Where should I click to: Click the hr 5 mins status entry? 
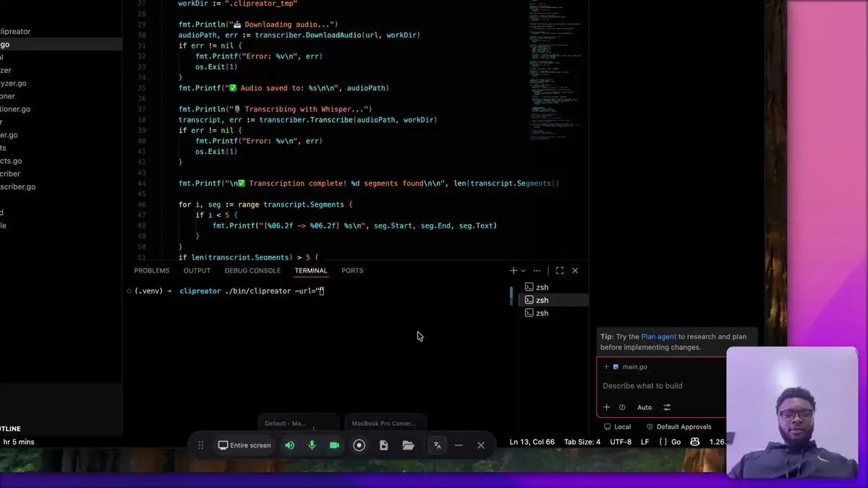(x=19, y=442)
